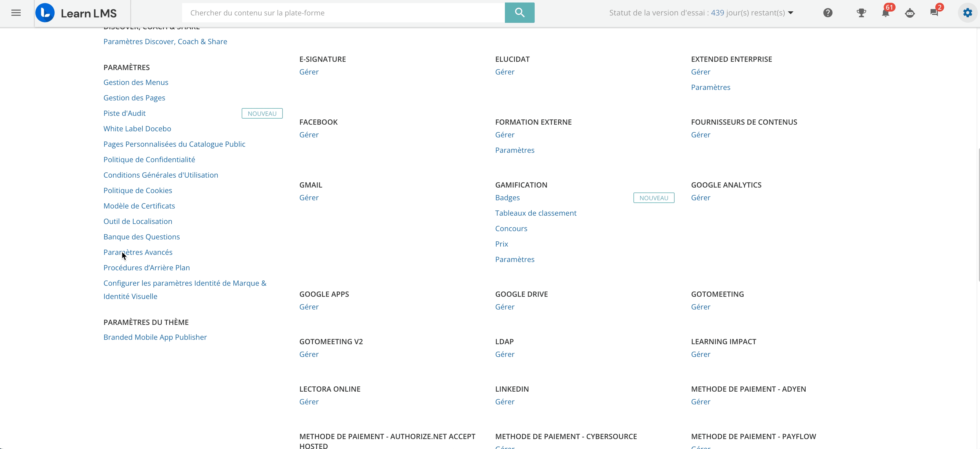Viewport: 980px width, 449px height.
Task: Click Gérer under Fournisseurs de Contenus
Action: (701, 135)
